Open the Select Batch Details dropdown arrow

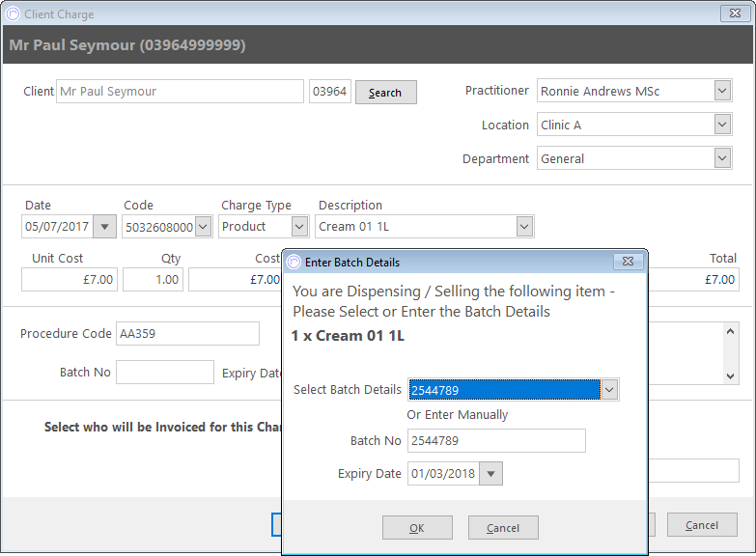tap(609, 390)
